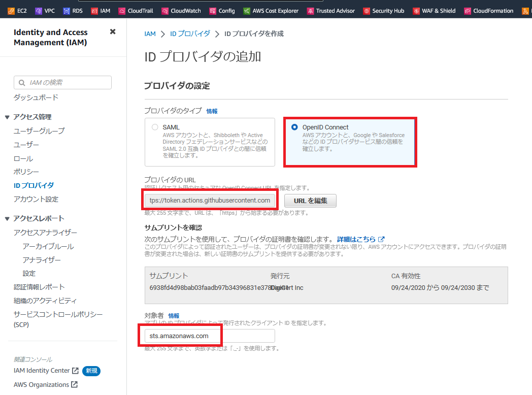
Task: Go to ダッシュボード in sidebar
Action: (36, 97)
